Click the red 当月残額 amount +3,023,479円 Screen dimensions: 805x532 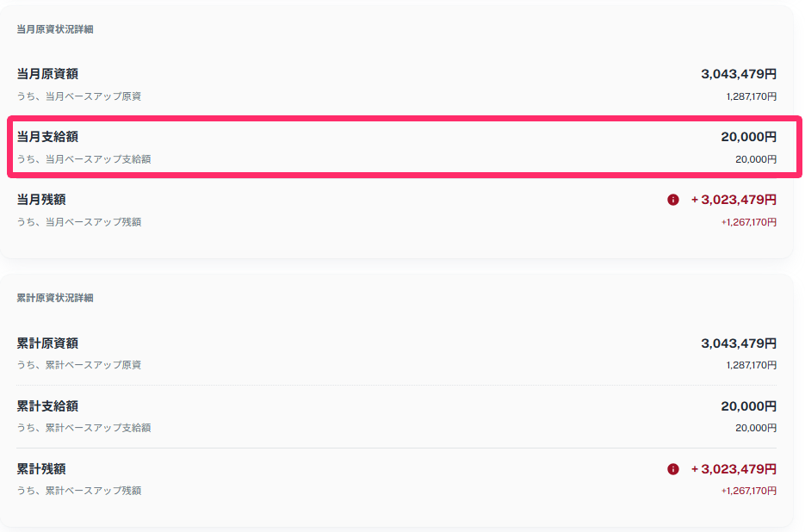pos(734,200)
